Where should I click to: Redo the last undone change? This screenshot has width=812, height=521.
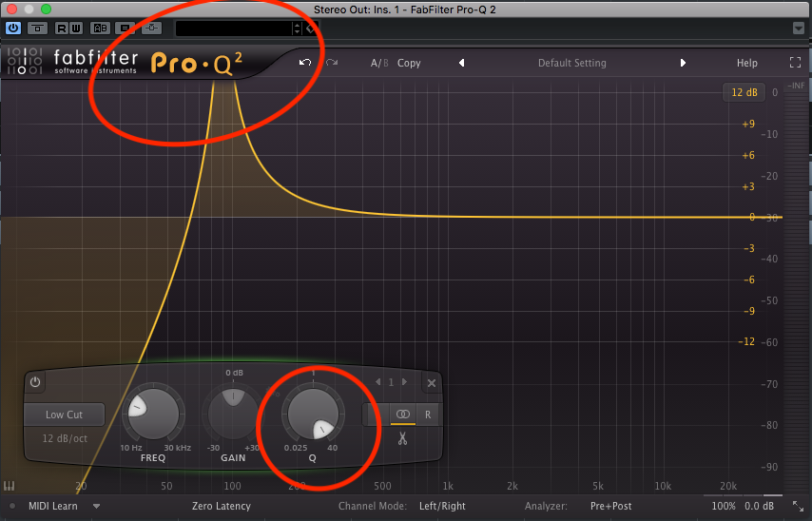tap(332, 63)
